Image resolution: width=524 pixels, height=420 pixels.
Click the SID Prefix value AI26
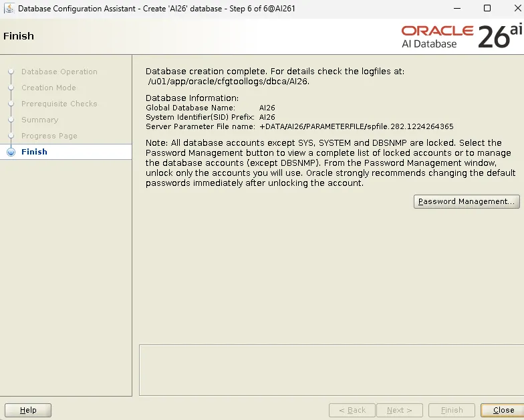coord(267,117)
